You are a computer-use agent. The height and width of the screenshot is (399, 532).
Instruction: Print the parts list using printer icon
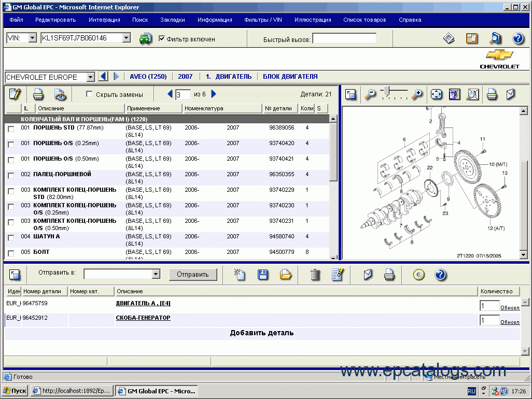(x=38, y=94)
